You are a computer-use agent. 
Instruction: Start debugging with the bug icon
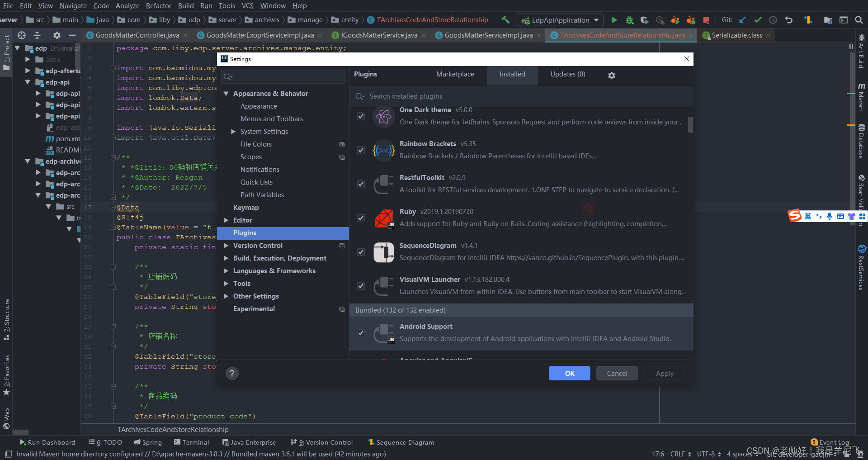(629, 20)
